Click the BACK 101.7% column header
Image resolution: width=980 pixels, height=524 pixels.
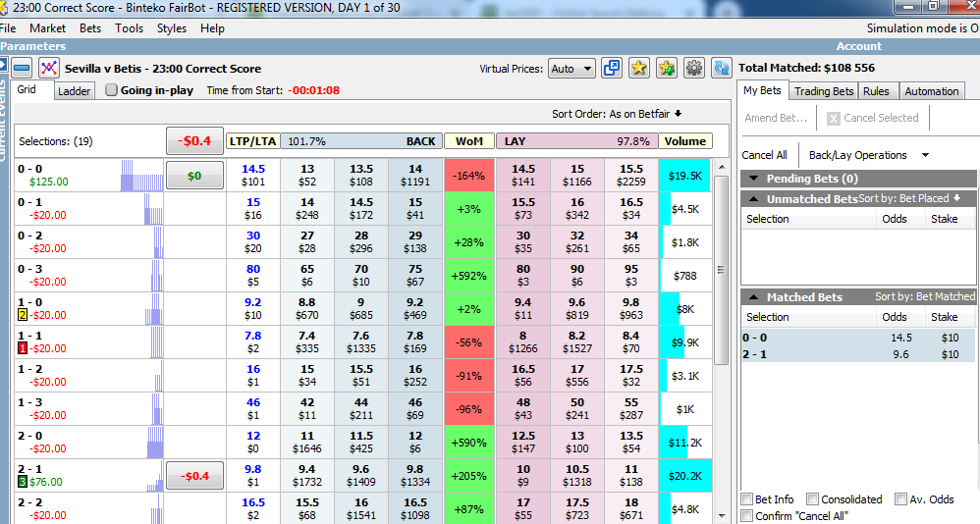[361, 141]
